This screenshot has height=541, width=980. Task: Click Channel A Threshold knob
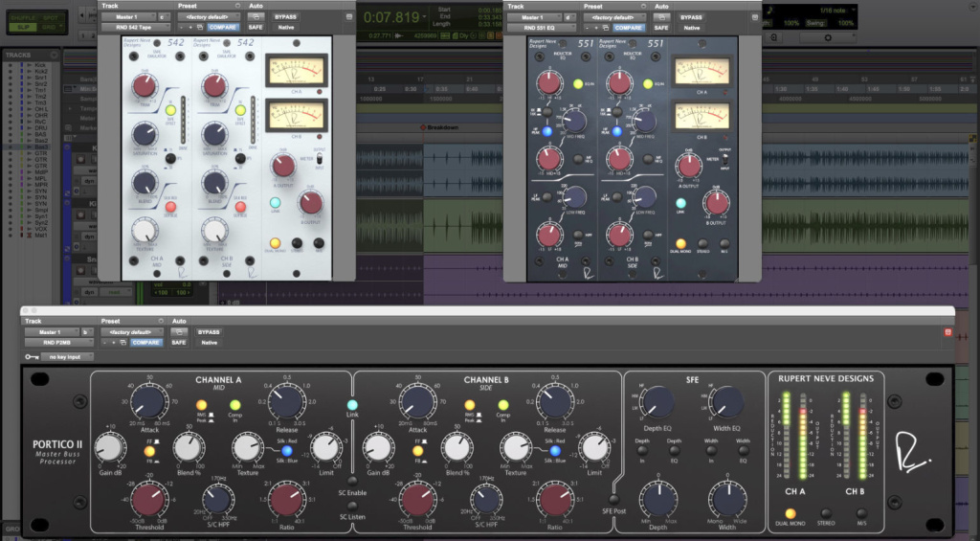tap(149, 499)
